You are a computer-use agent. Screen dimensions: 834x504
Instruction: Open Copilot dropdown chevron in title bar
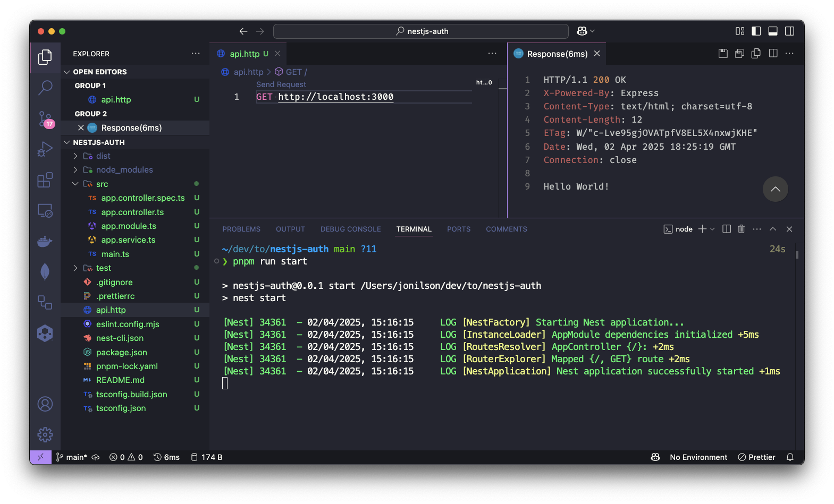point(592,31)
